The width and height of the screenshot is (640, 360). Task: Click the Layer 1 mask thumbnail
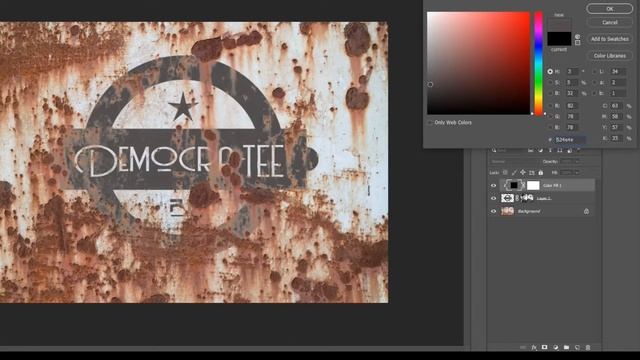click(x=527, y=198)
